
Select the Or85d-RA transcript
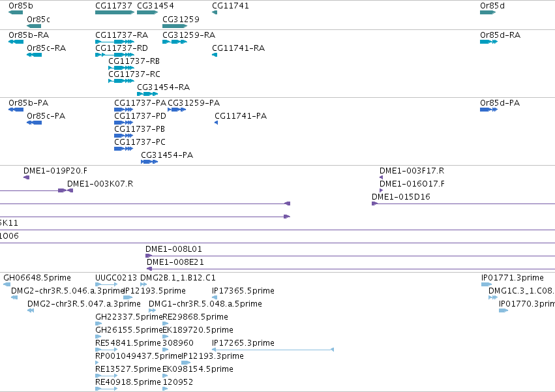pyautogui.click(x=489, y=42)
